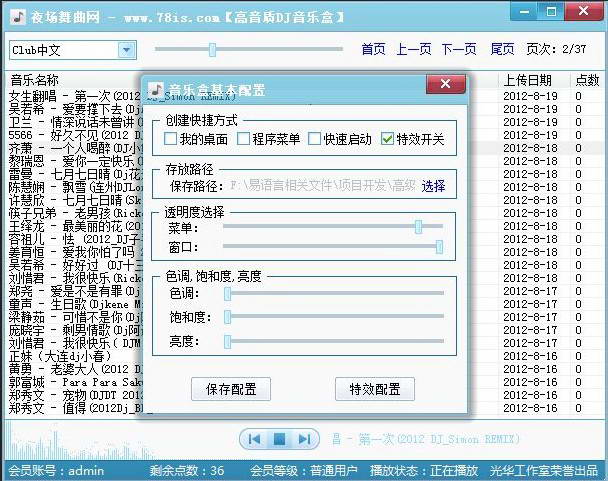This screenshot has height=481, width=608.
Task: Click the app icon in main title bar
Action: click(15, 17)
